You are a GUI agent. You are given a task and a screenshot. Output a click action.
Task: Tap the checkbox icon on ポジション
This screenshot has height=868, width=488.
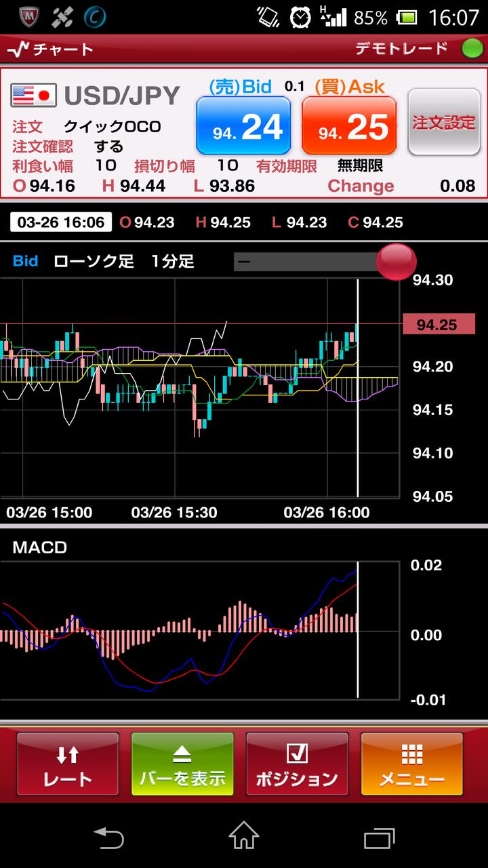click(297, 753)
